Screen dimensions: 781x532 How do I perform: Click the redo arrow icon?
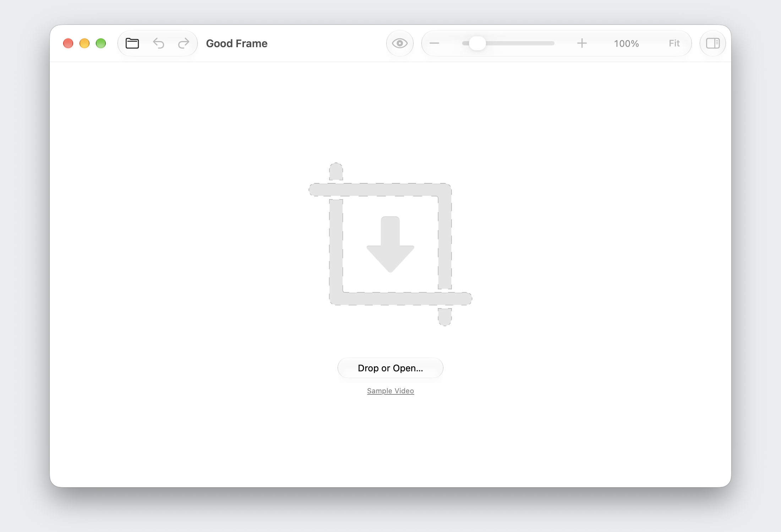pos(184,43)
